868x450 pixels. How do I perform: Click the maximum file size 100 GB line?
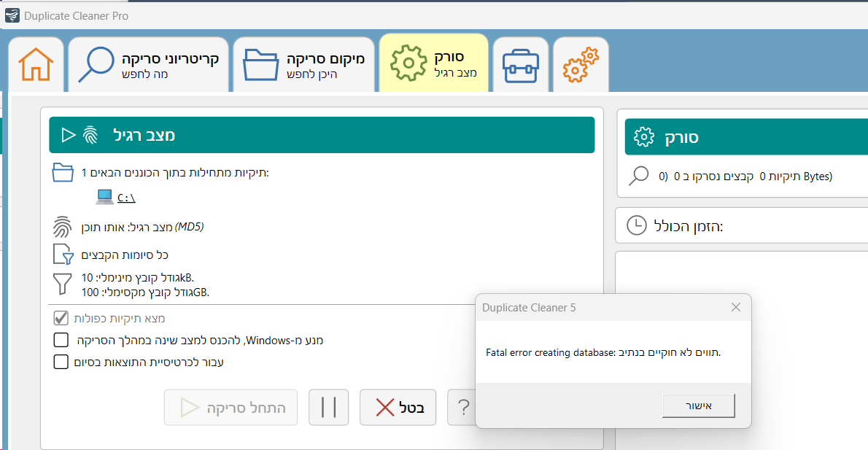click(145, 292)
